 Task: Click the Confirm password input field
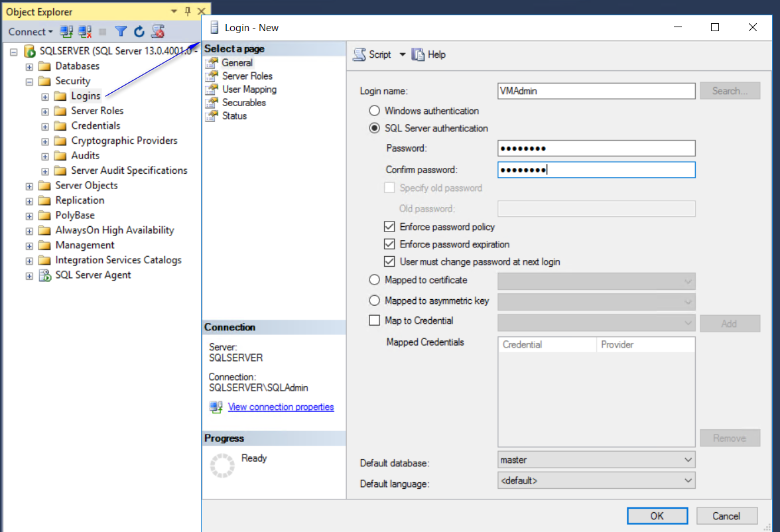coord(596,170)
